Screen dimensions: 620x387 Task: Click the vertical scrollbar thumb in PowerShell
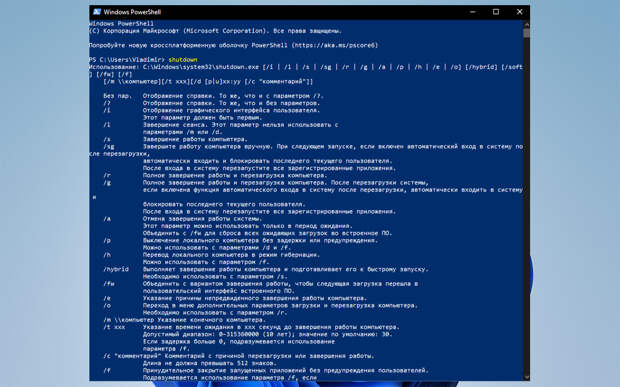pyautogui.click(x=526, y=33)
